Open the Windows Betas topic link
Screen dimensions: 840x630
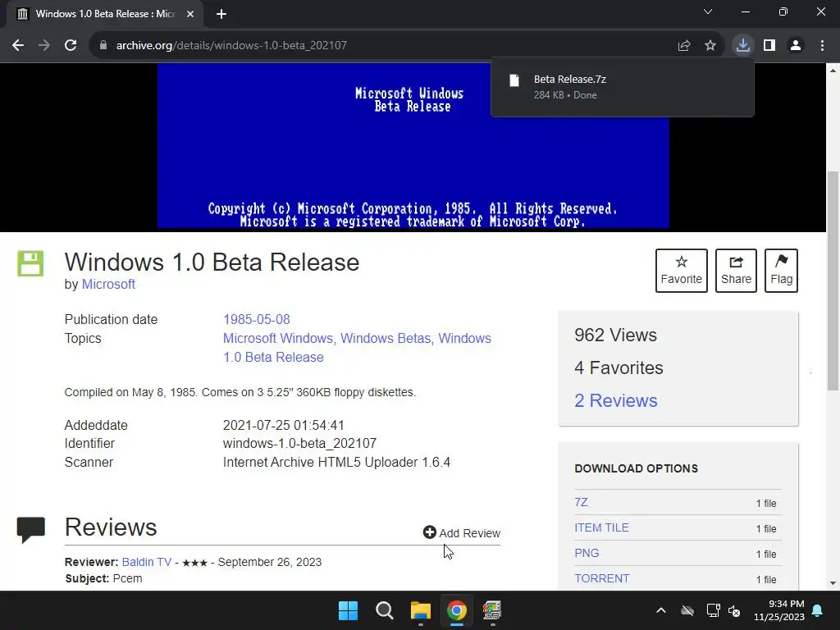tap(386, 339)
